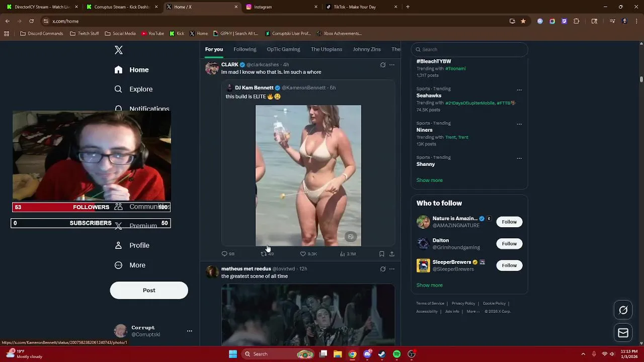Follow Nature is Amazing account
The height and width of the screenshot is (362, 644).
click(509, 222)
